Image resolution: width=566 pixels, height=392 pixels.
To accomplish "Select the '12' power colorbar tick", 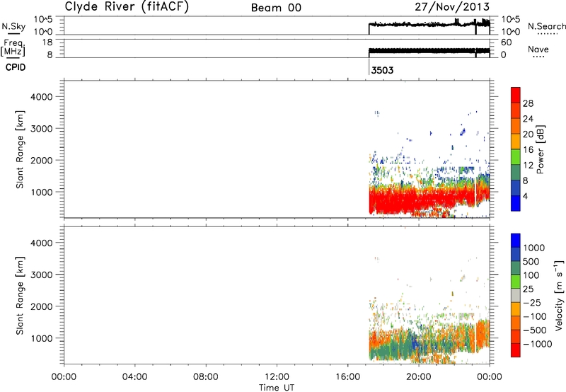I will click(528, 166).
